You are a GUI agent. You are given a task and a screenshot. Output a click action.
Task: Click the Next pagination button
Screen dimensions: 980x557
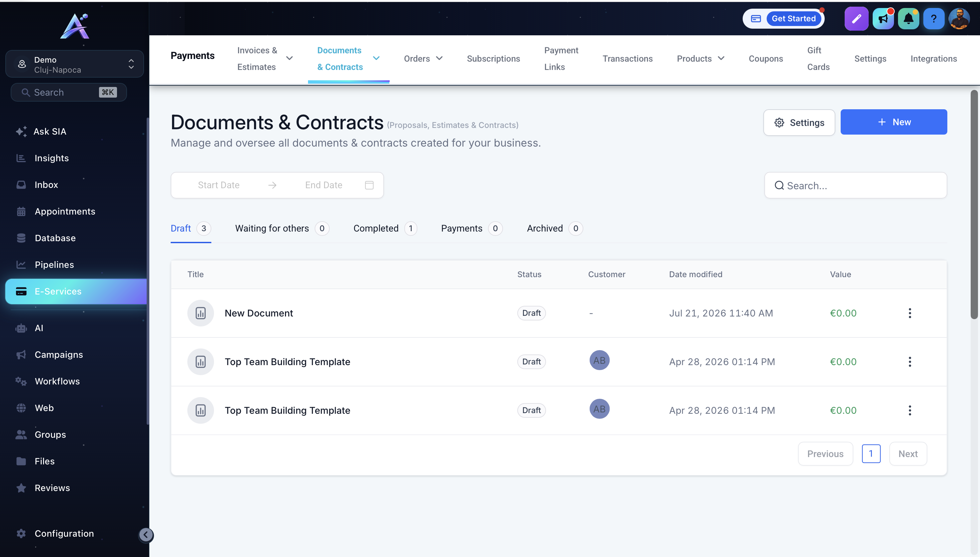point(908,454)
